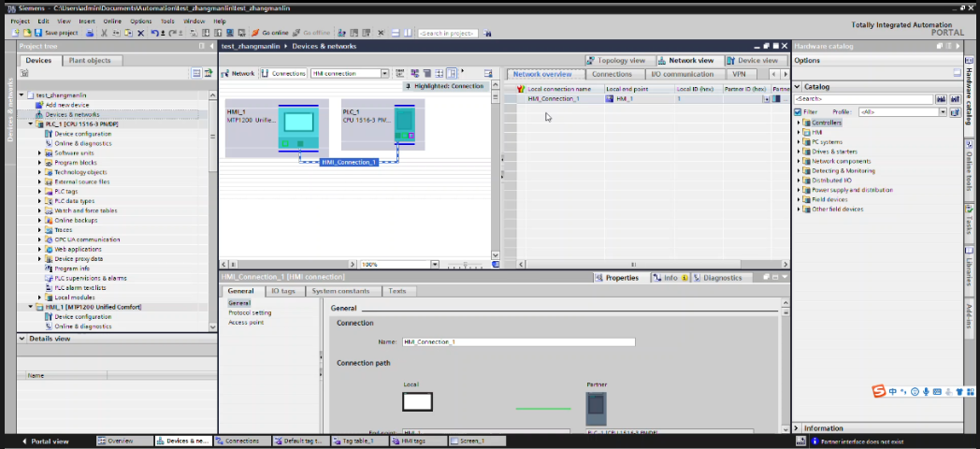This screenshot has height=449, width=980.
Task: Click the Save project toolbar icon
Action: coord(38,33)
